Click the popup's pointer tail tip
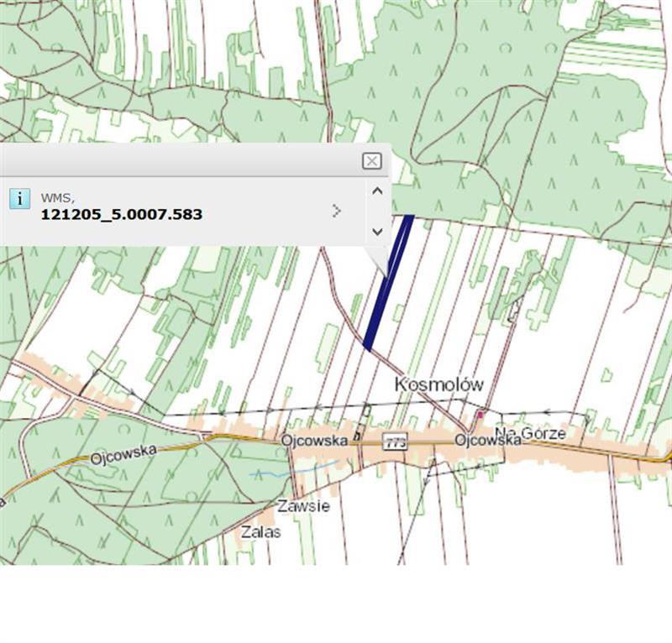 click(386, 274)
